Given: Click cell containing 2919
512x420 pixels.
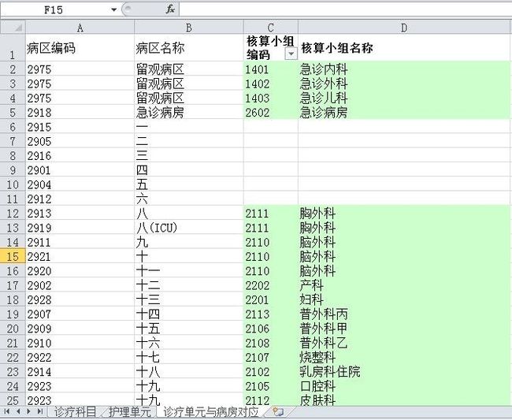Looking at the screenshot, I should click(x=80, y=228).
